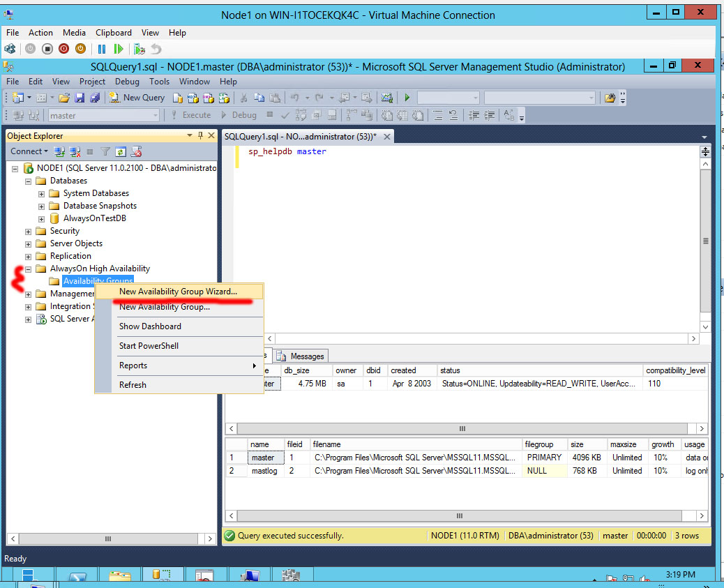
Task: Use the Disconnect server icon in Object Explorer
Action: [x=73, y=151]
